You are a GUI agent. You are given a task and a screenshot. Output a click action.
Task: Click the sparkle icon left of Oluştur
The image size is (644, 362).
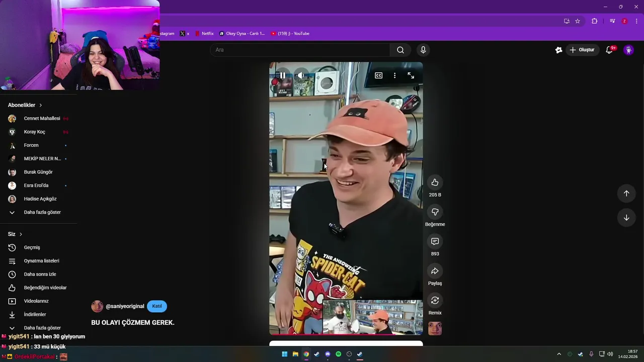coord(558,50)
